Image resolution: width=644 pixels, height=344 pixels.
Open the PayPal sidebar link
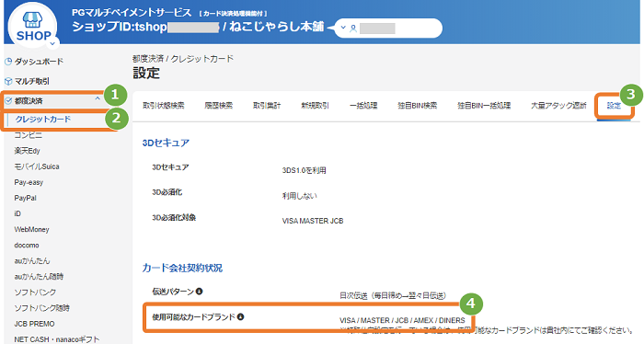(26, 198)
